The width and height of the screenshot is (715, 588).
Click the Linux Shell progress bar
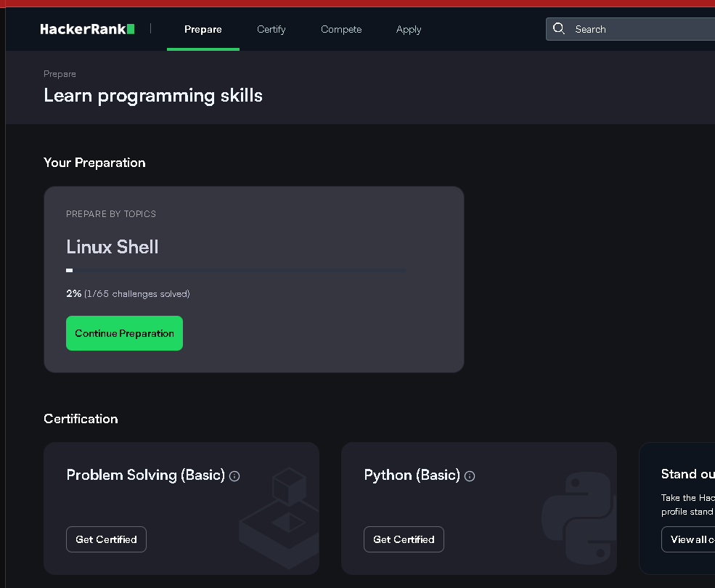click(x=236, y=271)
